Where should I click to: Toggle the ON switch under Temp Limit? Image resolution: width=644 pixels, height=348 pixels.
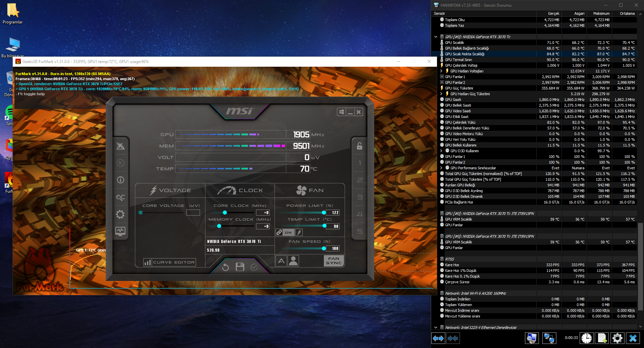[x=288, y=232]
